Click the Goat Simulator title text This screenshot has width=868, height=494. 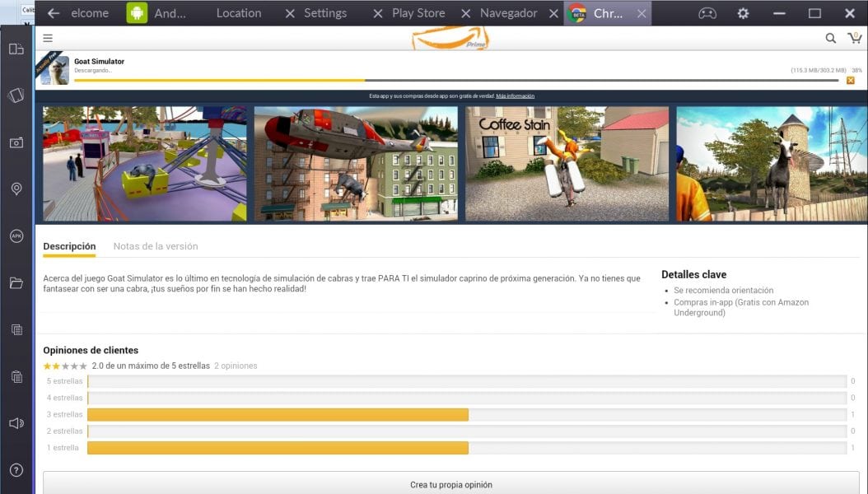pos(99,62)
